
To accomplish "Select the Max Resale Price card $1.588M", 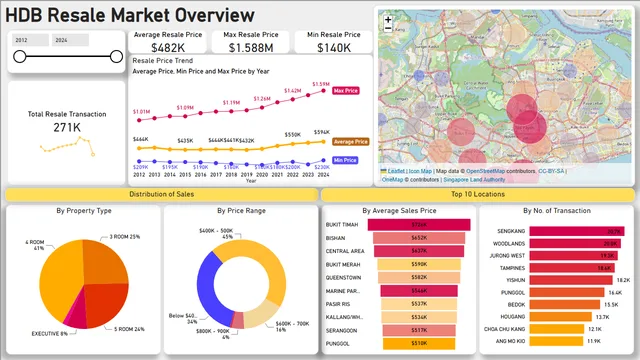I will [251, 42].
